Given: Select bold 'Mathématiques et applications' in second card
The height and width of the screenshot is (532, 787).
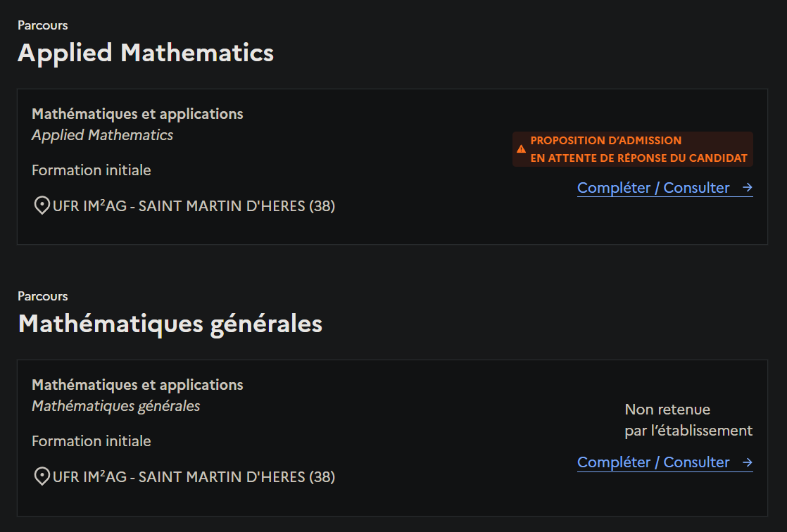Looking at the screenshot, I should pyautogui.click(x=137, y=385).
